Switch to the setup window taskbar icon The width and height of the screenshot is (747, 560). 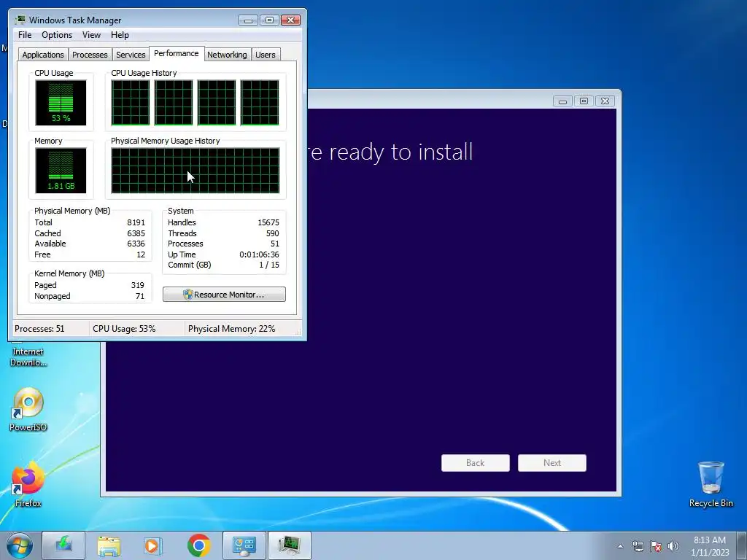coord(244,545)
